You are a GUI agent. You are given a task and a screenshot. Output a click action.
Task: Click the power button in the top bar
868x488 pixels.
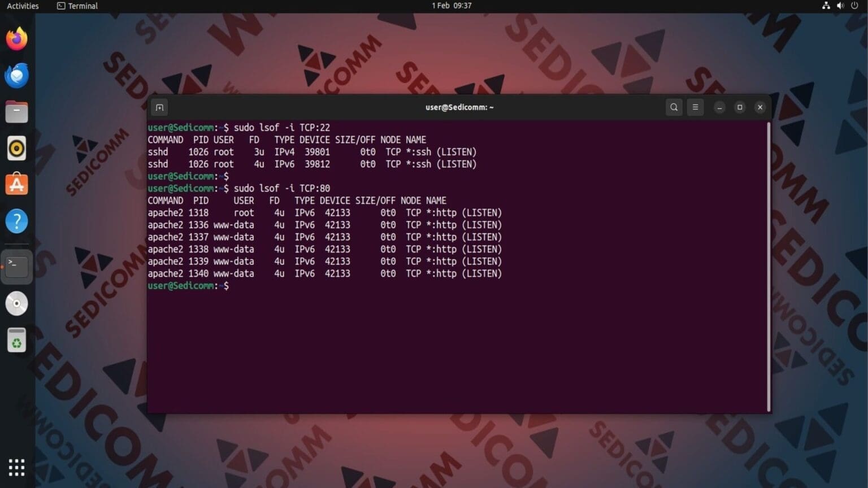coord(854,6)
